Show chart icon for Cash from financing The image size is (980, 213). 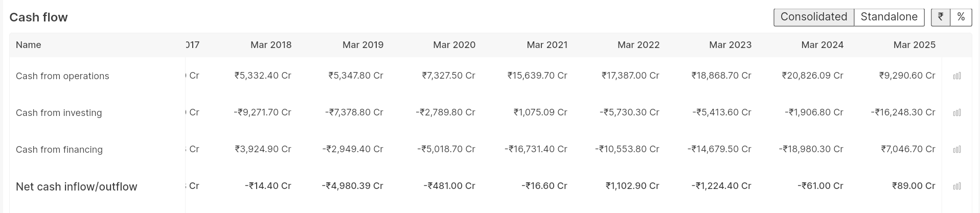[x=956, y=150]
